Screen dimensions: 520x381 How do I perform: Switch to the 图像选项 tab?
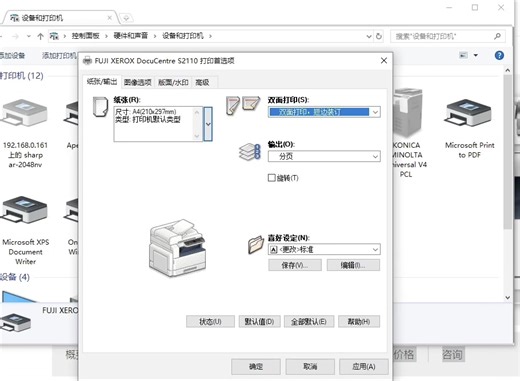(137, 82)
